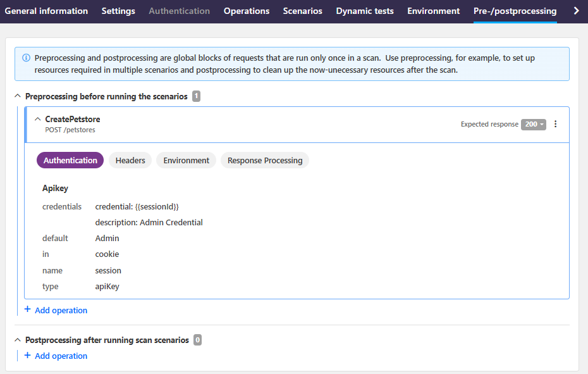This screenshot has width=588, height=374.
Task: Click the info icon in the blue banner
Action: coord(26,58)
